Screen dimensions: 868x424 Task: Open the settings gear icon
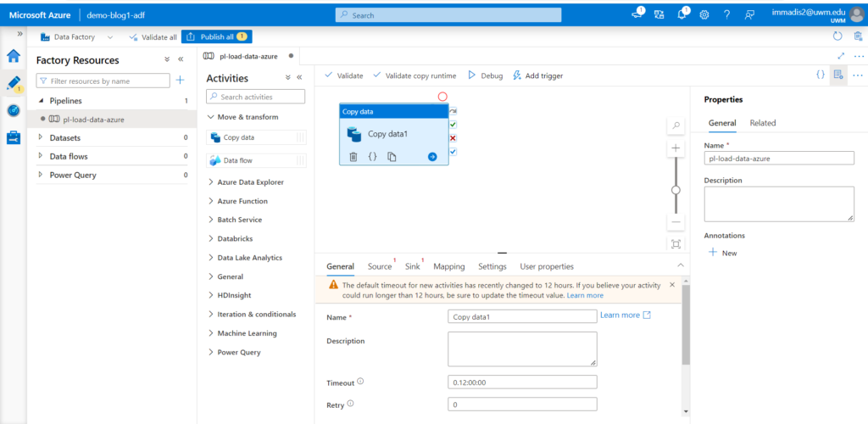coord(704,15)
